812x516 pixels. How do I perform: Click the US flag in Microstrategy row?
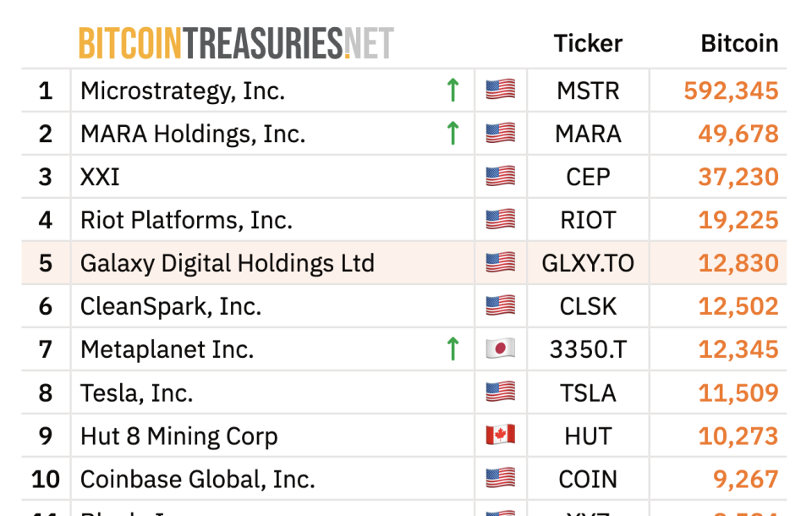tap(500, 91)
